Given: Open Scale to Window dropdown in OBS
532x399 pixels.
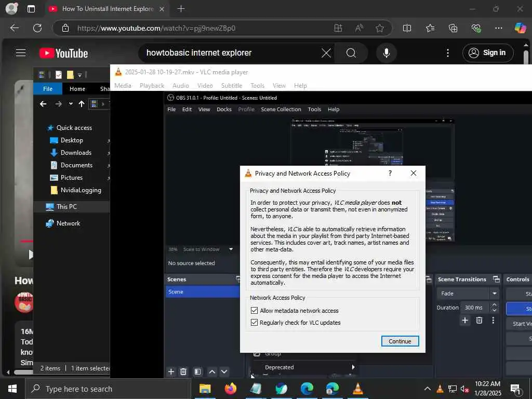Looking at the screenshot, I should pyautogui.click(x=231, y=249).
